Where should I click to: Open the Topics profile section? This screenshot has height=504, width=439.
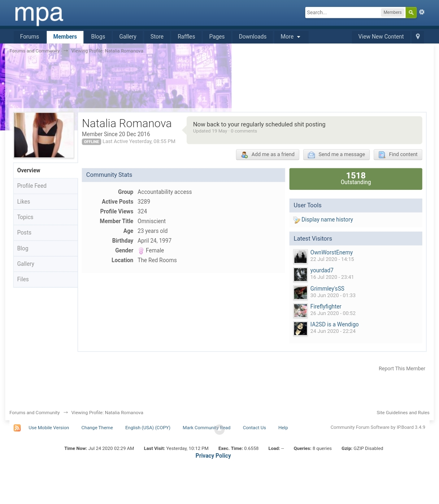coord(46,217)
